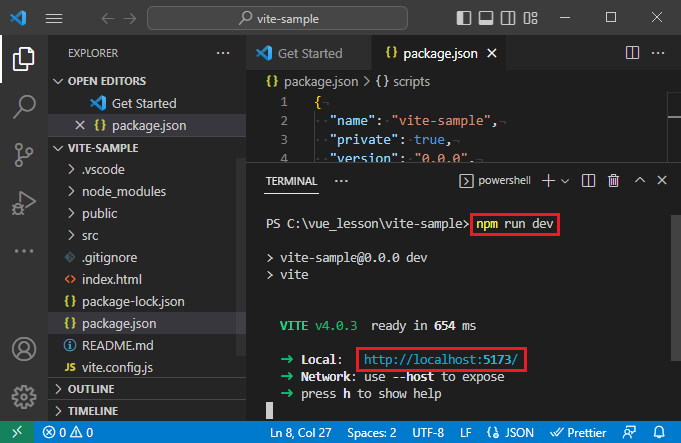Expand the Outline section
681x443 pixels.
tap(147, 389)
